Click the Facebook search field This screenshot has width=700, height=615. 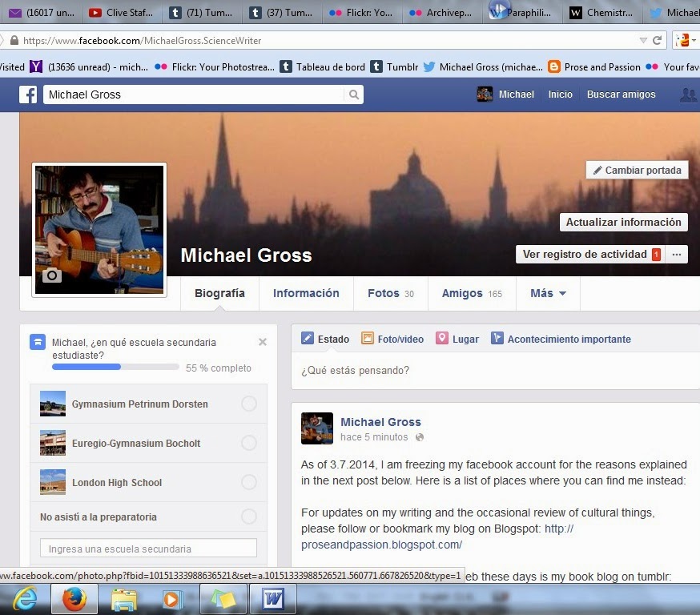[x=194, y=94]
